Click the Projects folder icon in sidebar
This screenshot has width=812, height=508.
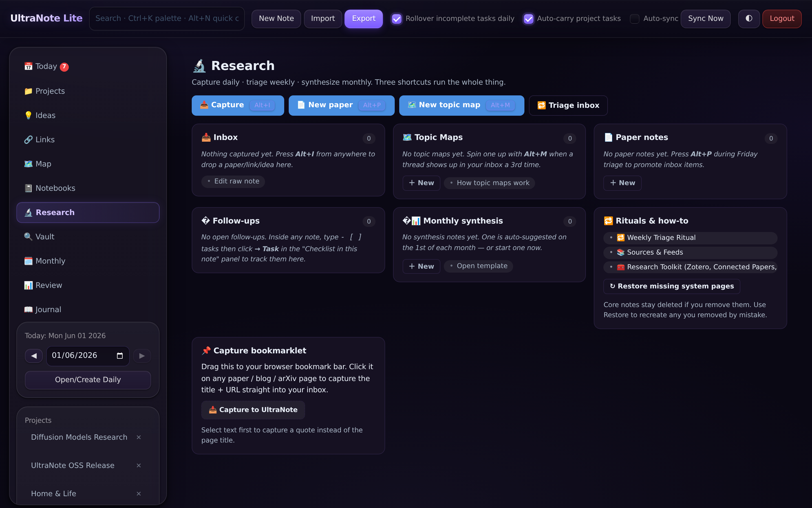point(28,91)
